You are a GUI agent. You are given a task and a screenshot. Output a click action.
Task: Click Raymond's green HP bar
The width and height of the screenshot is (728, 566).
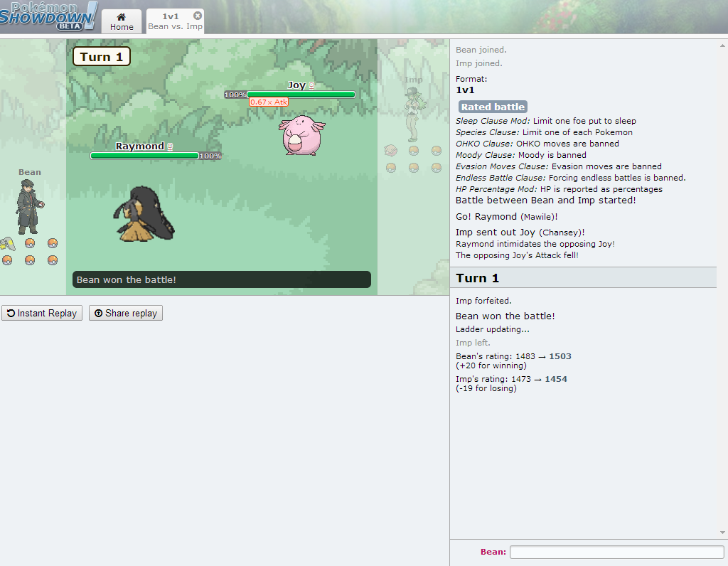pyautogui.click(x=144, y=156)
